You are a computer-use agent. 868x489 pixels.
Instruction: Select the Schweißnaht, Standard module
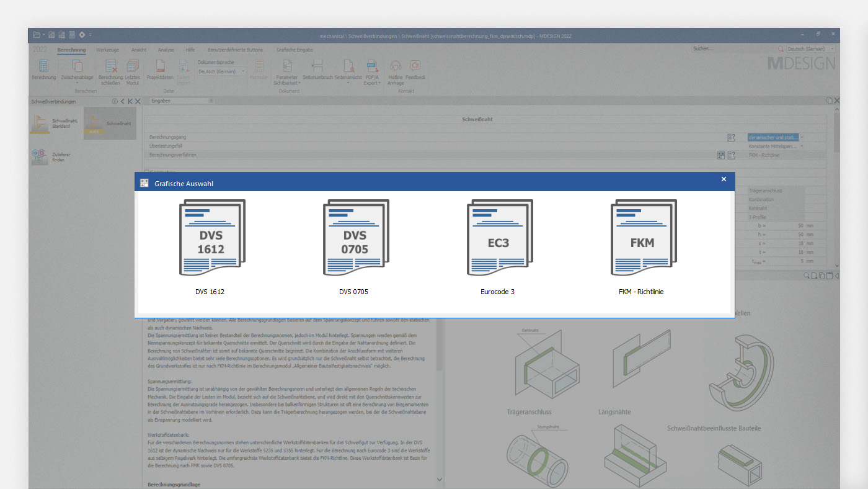[x=56, y=123]
